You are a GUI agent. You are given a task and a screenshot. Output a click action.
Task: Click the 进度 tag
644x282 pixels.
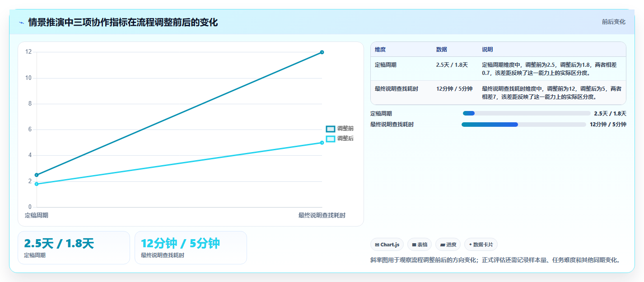point(448,245)
